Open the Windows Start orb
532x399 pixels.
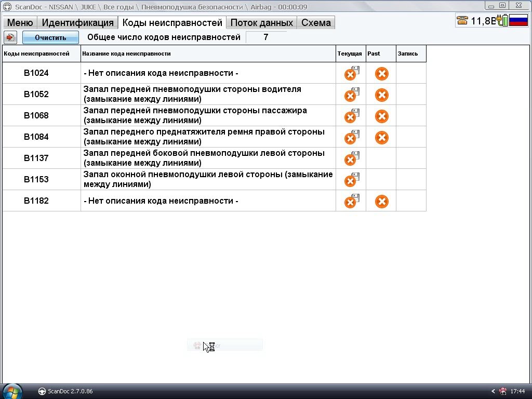12,392
